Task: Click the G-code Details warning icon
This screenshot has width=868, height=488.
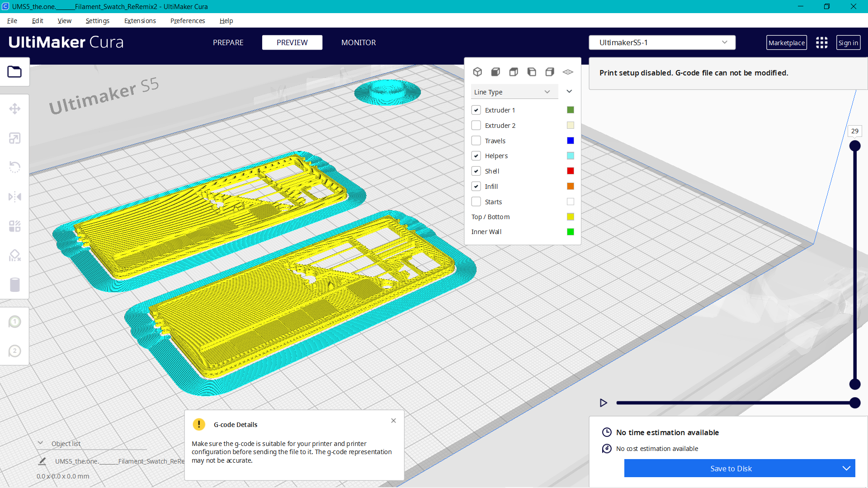Action: coord(199,424)
